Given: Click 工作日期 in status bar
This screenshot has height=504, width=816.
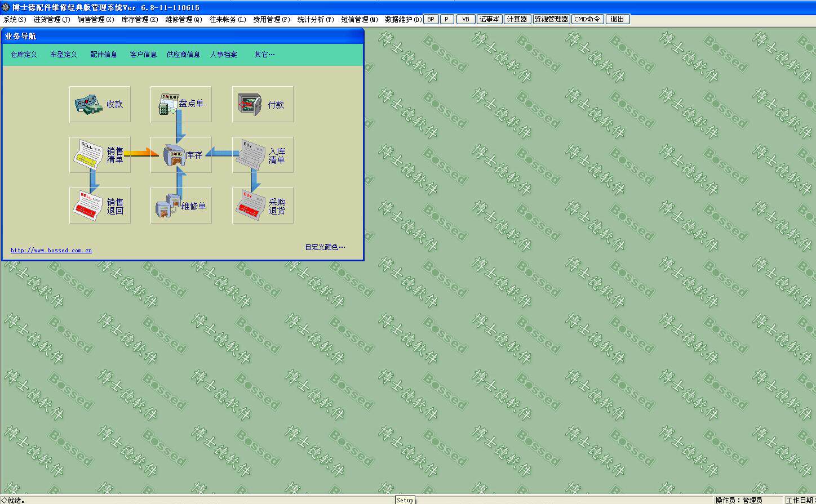Looking at the screenshot, I should tap(800, 500).
